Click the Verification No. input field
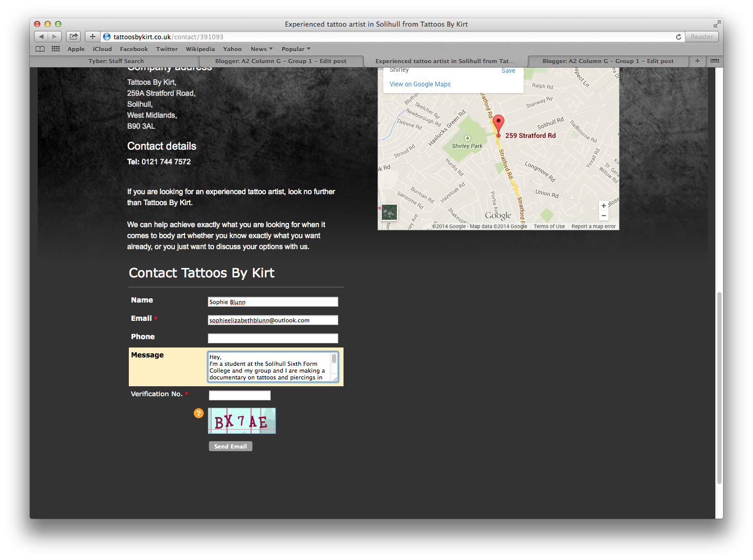This screenshot has height=560, width=753. coord(240,396)
